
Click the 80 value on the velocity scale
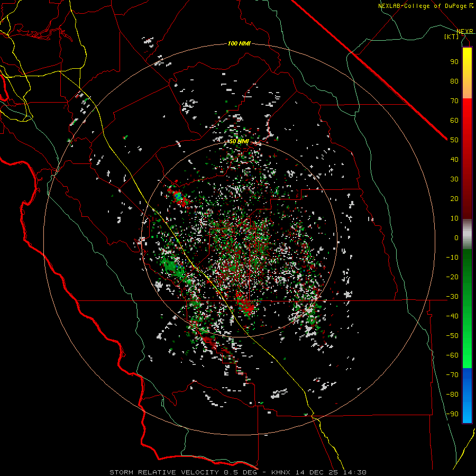[454, 81]
